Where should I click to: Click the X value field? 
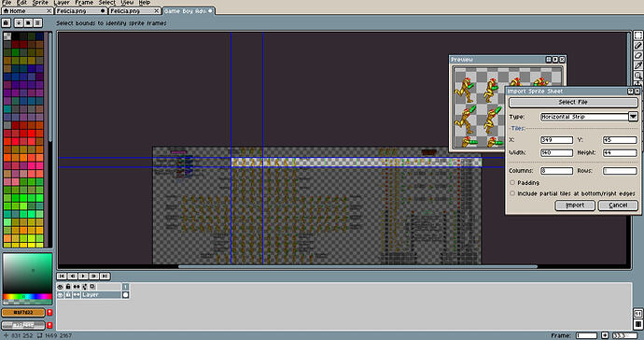tap(556, 140)
